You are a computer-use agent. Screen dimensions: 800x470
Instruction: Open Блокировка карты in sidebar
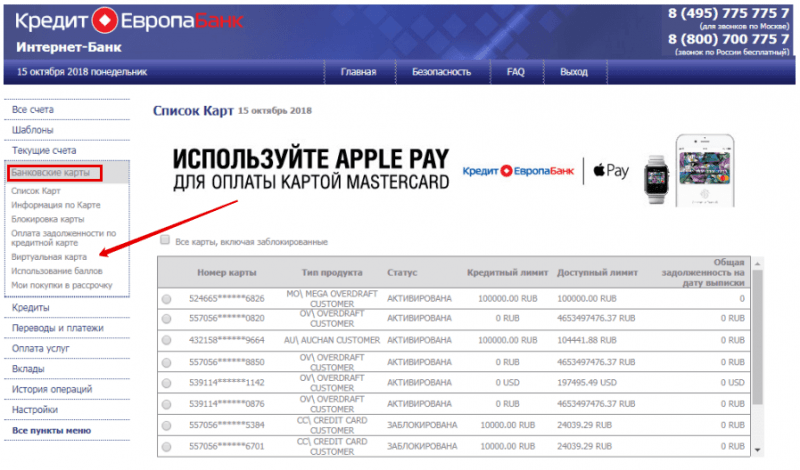point(48,219)
